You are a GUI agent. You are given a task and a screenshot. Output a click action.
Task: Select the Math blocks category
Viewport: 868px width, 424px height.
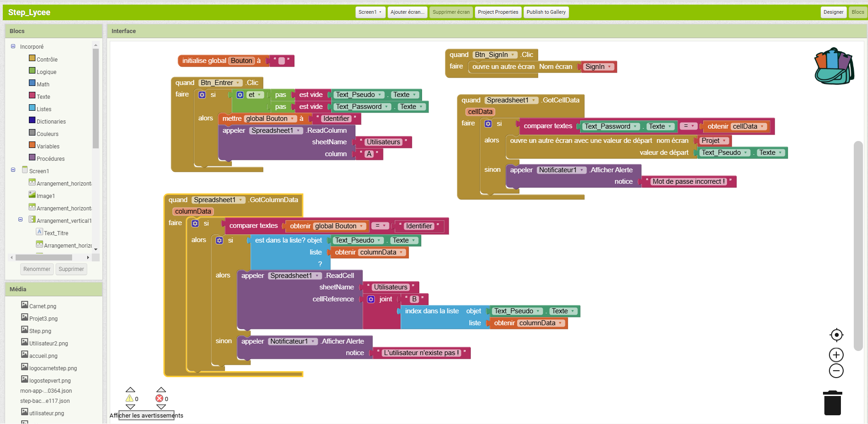[x=43, y=84]
